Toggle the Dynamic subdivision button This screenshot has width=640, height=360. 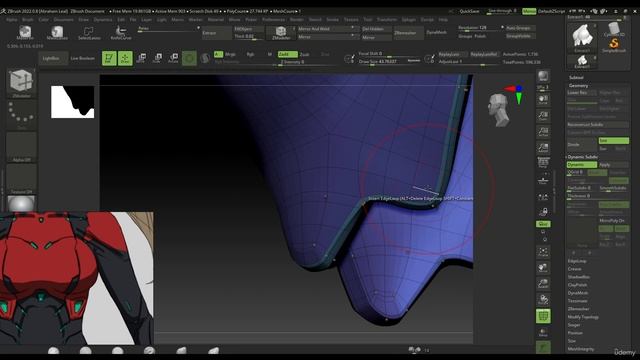tap(582, 164)
